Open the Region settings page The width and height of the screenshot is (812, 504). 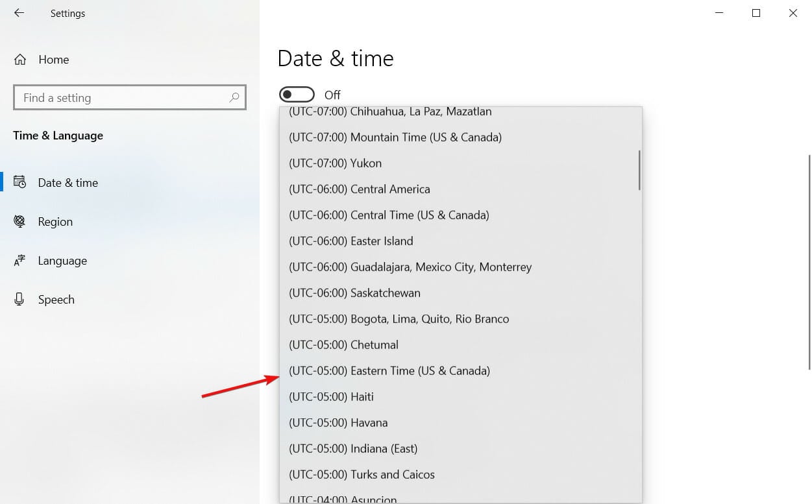pyautogui.click(x=130, y=222)
